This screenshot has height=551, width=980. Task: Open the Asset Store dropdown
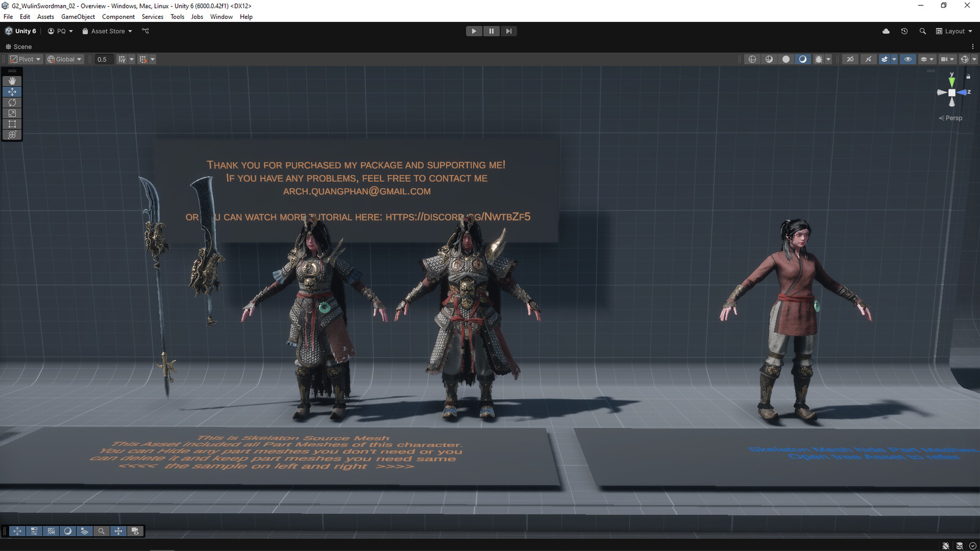point(107,31)
